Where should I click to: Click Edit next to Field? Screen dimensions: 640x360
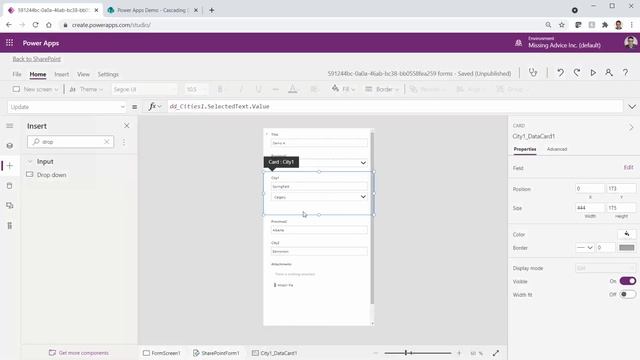[628, 167]
